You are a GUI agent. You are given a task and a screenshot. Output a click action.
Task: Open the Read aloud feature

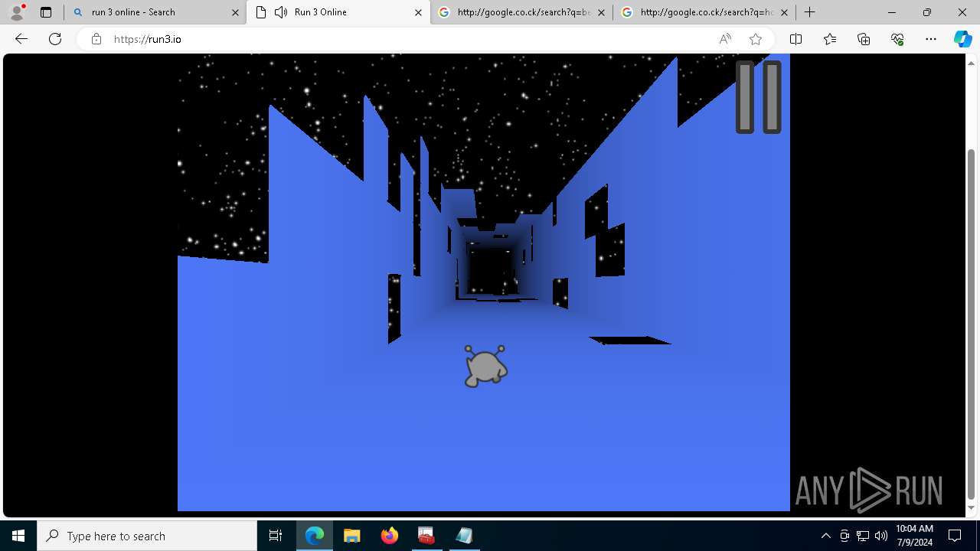(725, 39)
